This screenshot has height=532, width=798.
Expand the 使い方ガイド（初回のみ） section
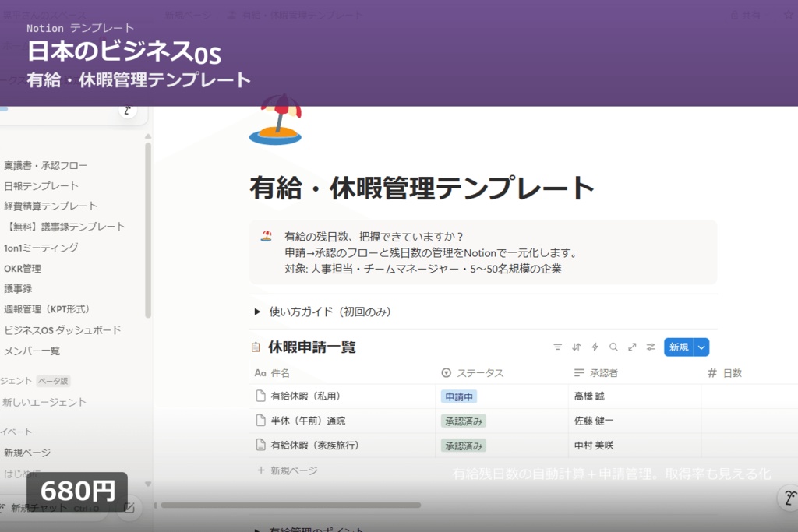click(257, 311)
